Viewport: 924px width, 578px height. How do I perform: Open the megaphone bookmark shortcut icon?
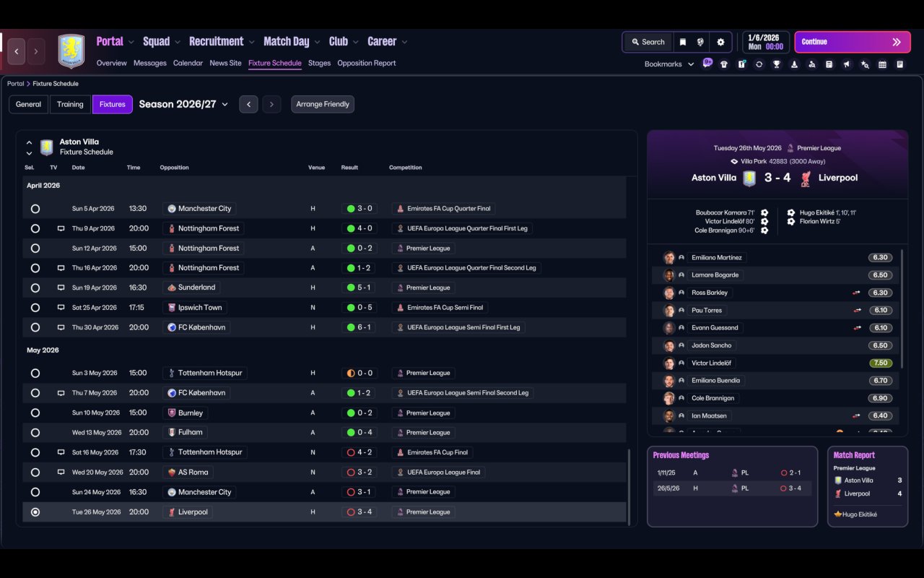tap(847, 64)
